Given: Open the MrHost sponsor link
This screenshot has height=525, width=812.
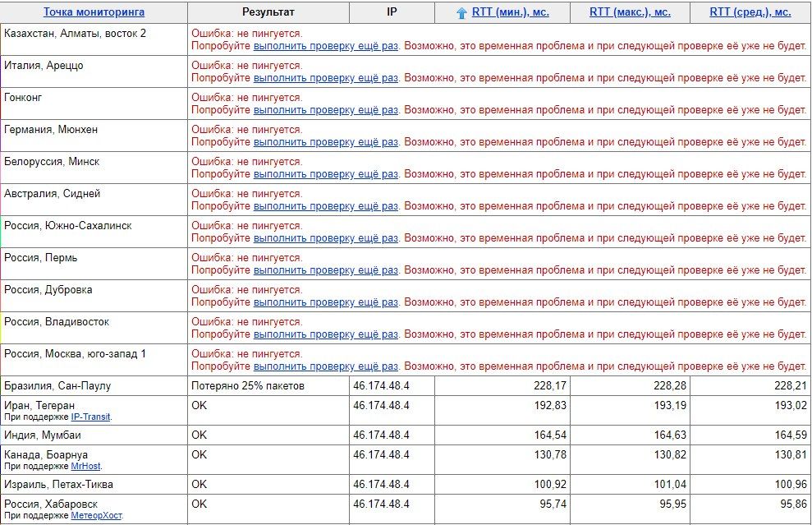Looking at the screenshot, I should point(85,466).
